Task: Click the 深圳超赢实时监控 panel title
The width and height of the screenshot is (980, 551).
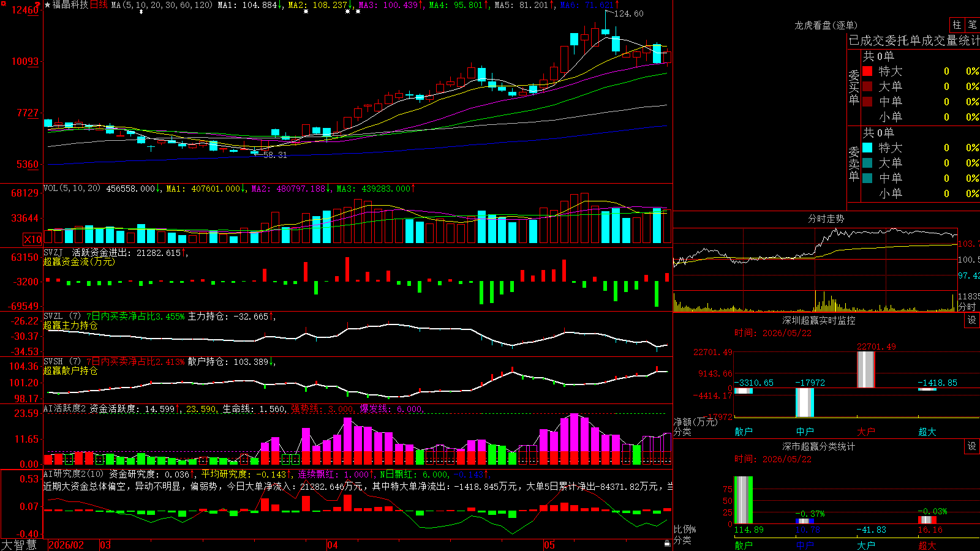Action: [x=819, y=320]
